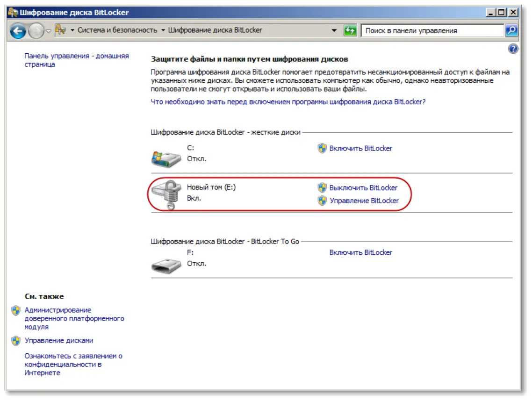Click the 'Защитите файлы и папки' heading

(x=249, y=59)
